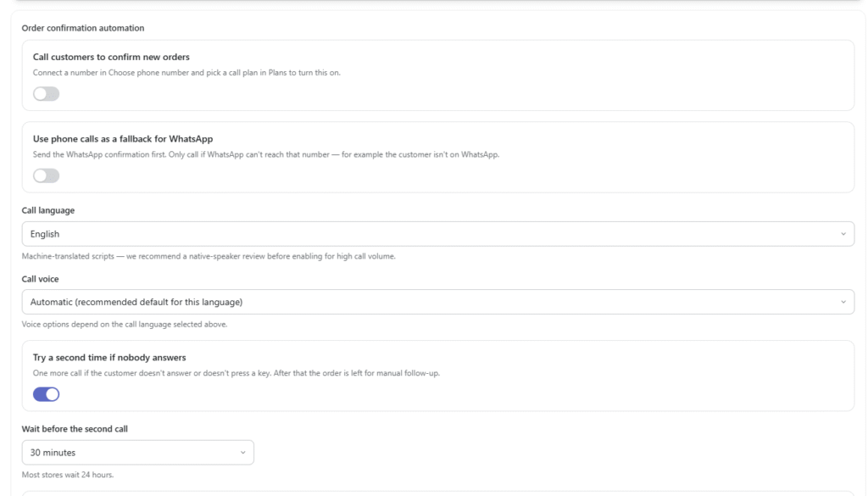Toggle phone calls as WhatsApp fallback
This screenshot has height=496, width=868.
[46, 176]
